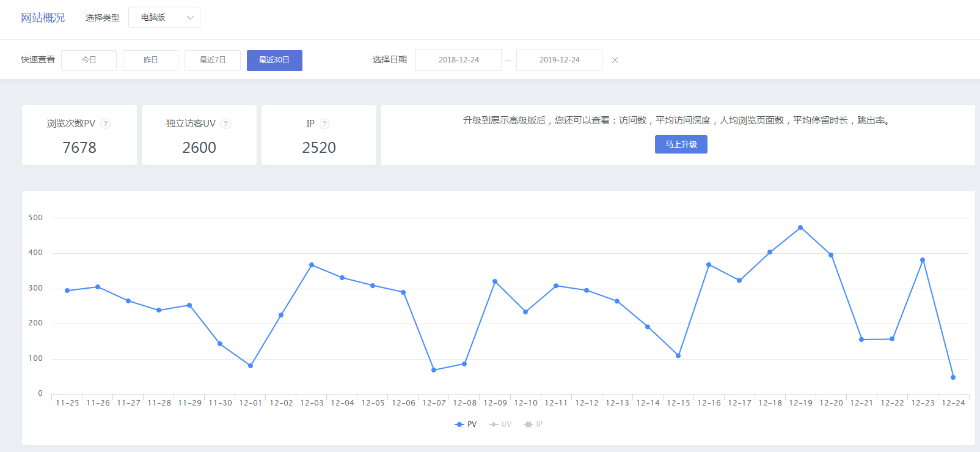
Task: Click the upgrade notice text about 访问数
Action: [x=678, y=120]
